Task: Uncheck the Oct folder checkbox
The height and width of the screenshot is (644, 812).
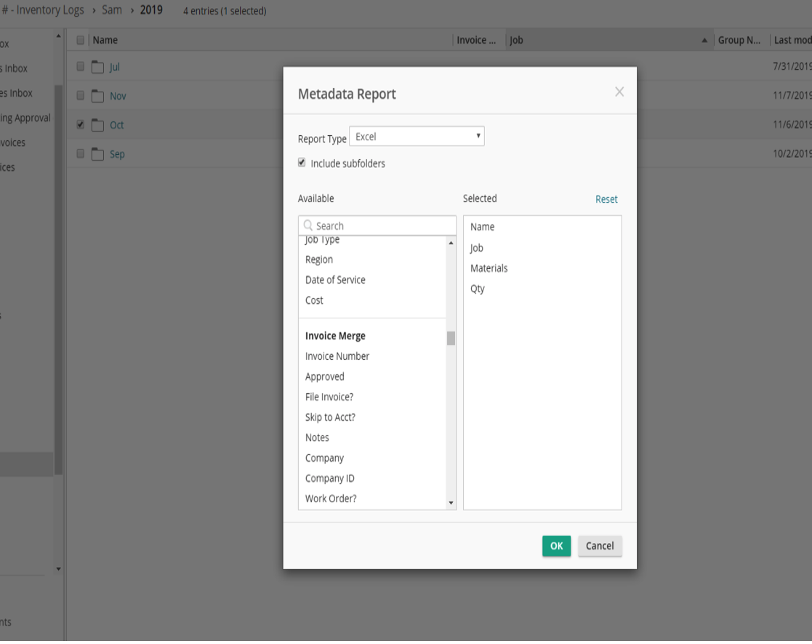Action: tap(80, 124)
